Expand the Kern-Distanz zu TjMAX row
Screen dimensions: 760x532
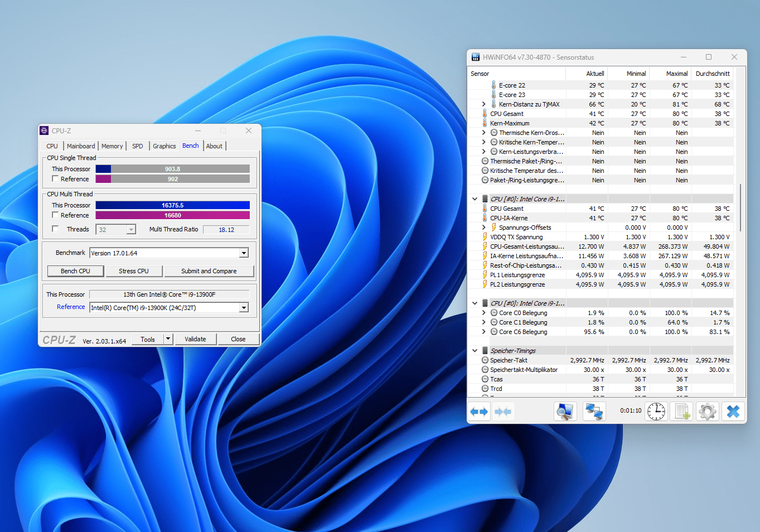coord(483,104)
